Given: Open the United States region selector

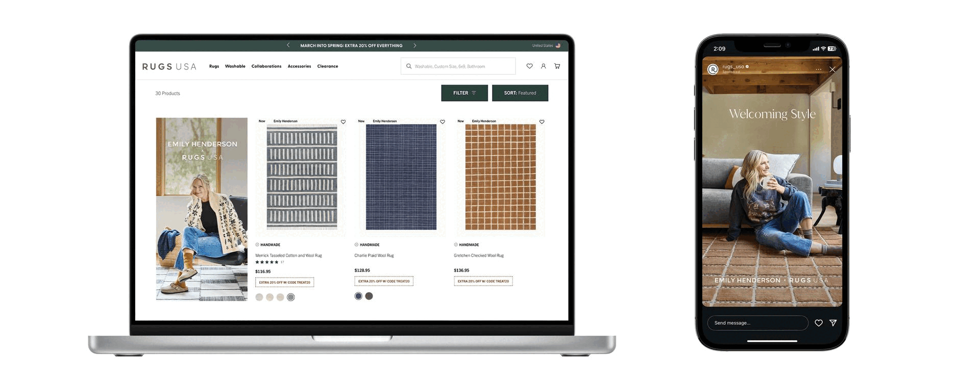Looking at the screenshot, I should [546, 45].
